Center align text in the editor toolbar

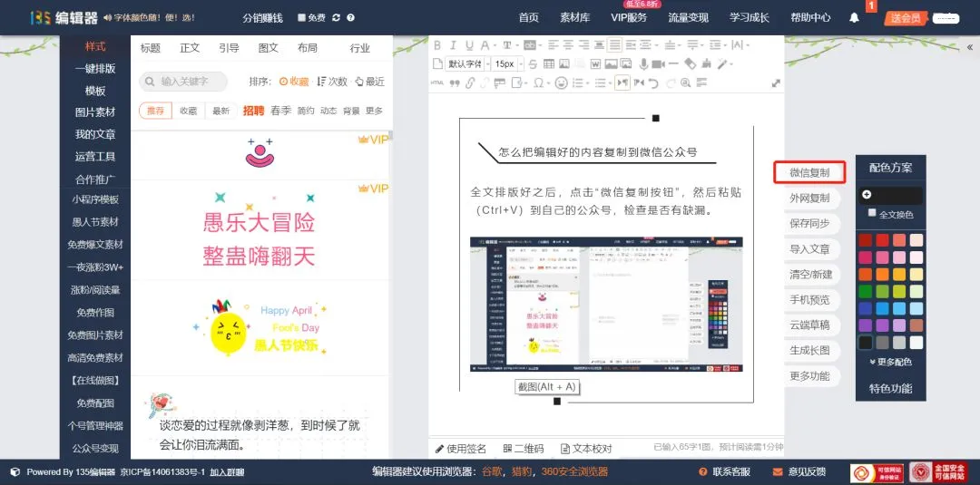point(568,45)
